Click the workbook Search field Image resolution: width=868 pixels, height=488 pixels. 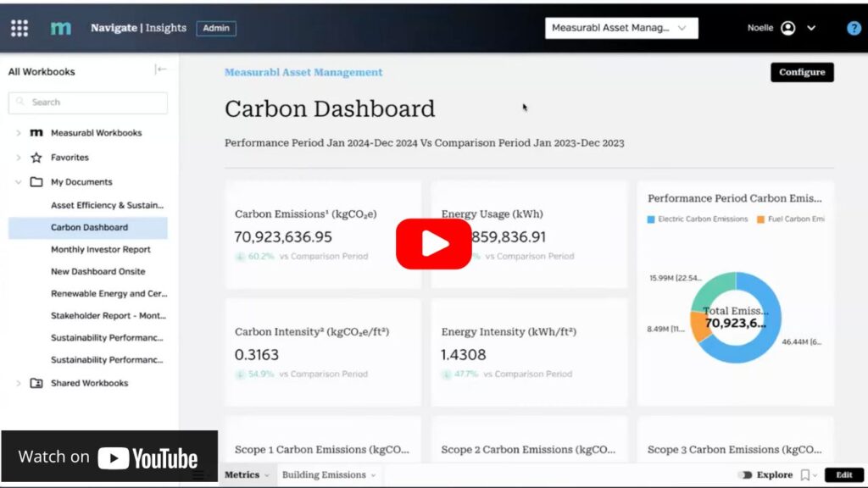pos(88,103)
